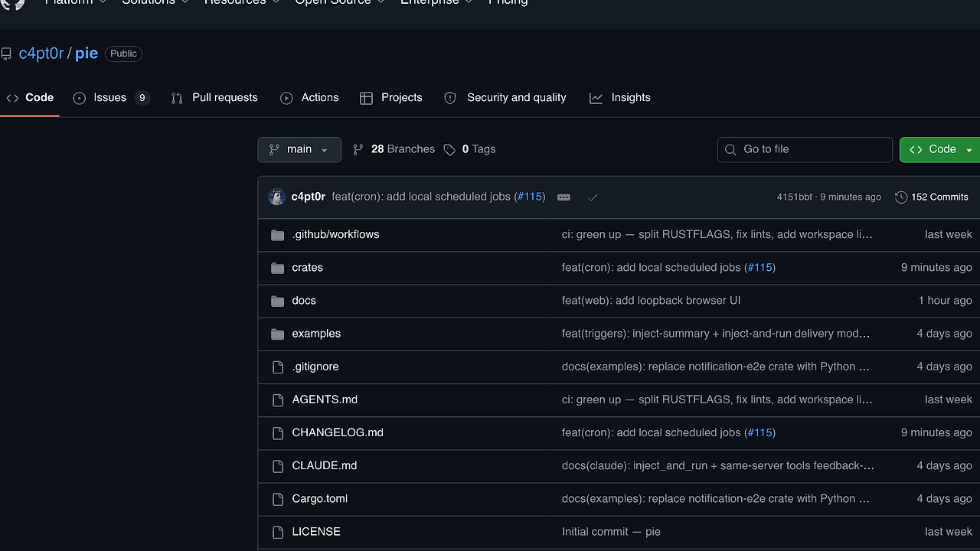Viewport: 980px width, 551px height.
Task: Open the Open Source menu dropdown
Action: pos(341,2)
